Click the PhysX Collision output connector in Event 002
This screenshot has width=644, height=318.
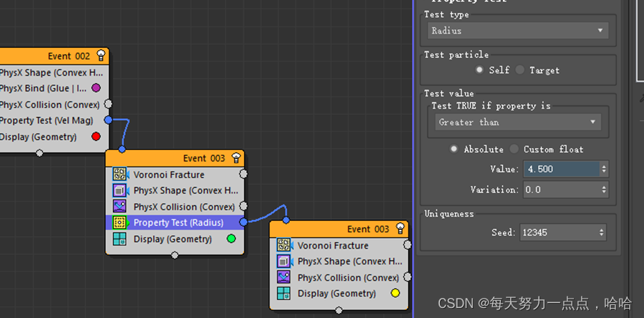tap(108, 104)
